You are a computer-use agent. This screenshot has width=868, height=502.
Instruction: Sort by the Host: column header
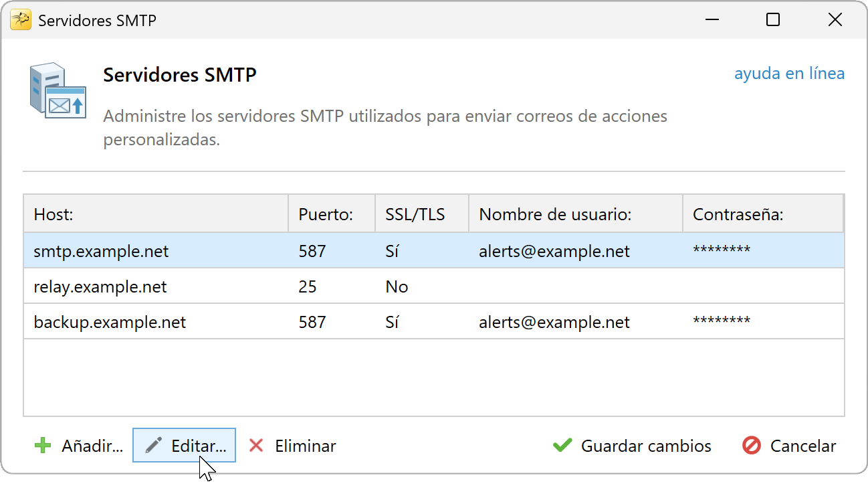coord(156,214)
